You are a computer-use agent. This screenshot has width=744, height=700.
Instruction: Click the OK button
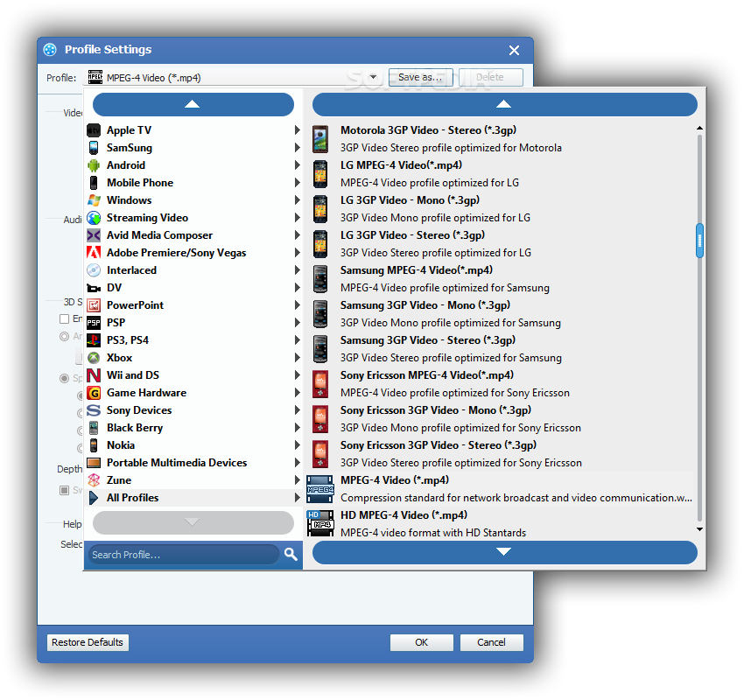421,642
